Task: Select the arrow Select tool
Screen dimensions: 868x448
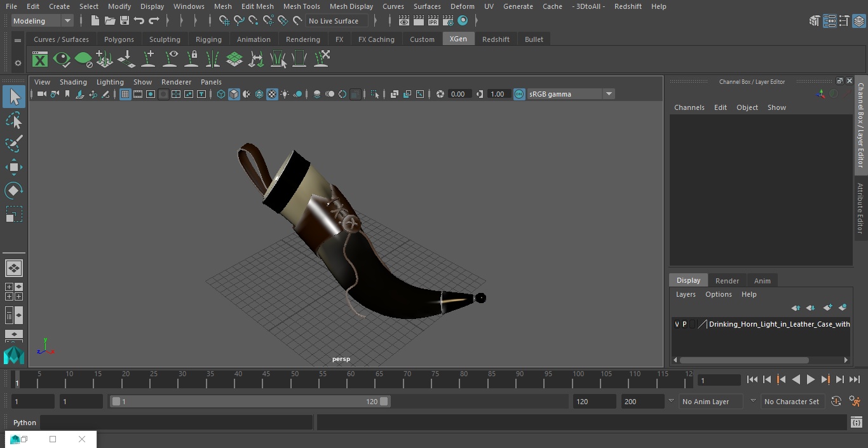Action: [14, 97]
